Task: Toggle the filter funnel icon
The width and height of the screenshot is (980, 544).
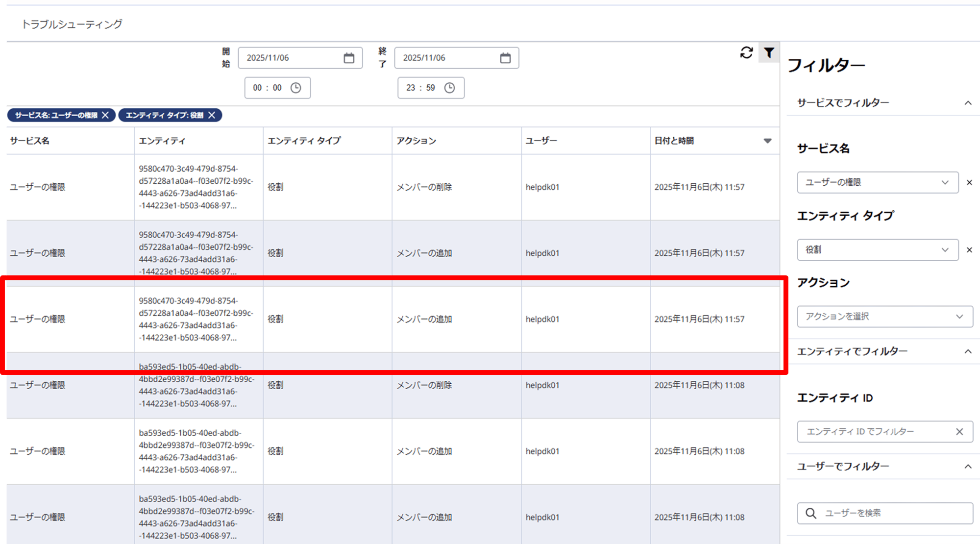Action: tap(769, 52)
